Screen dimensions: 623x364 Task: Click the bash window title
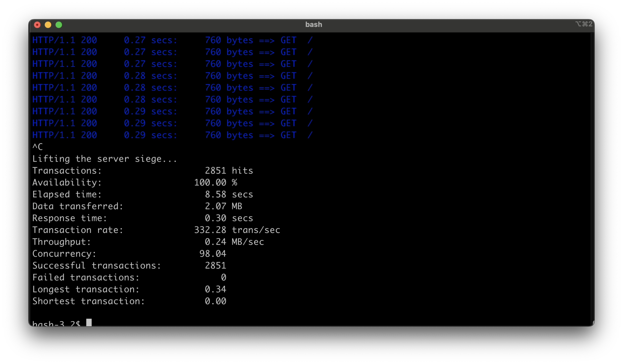tap(314, 25)
